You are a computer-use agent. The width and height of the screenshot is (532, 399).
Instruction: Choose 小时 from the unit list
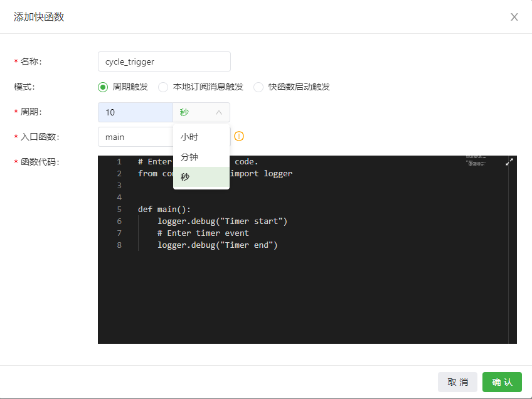point(201,137)
